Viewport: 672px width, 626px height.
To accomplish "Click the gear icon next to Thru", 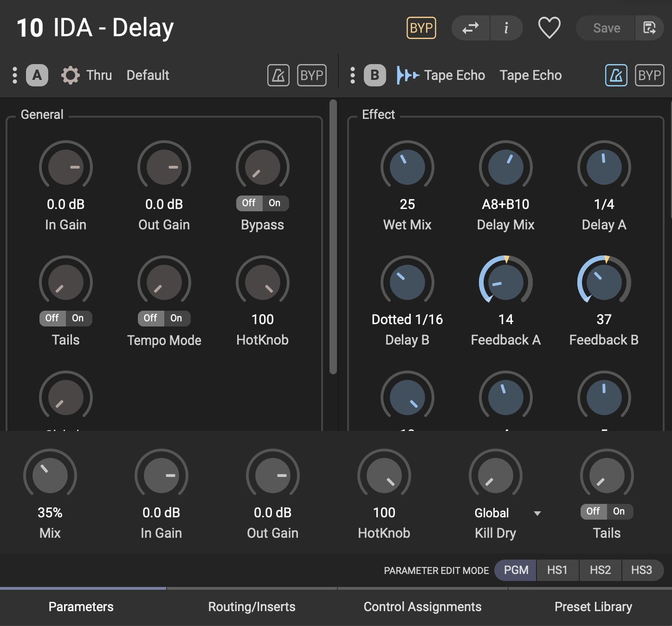I will pyautogui.click(x=71, y=75).
